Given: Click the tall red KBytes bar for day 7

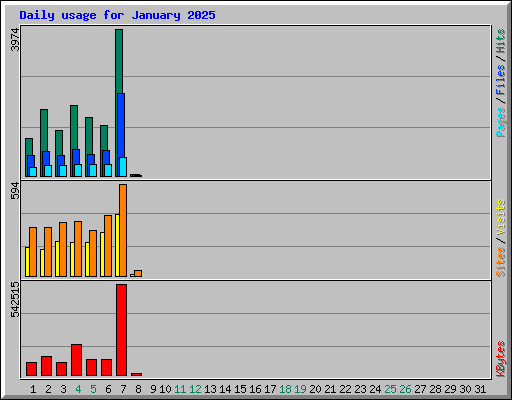Looking at the screenshot, I should 121,330.
